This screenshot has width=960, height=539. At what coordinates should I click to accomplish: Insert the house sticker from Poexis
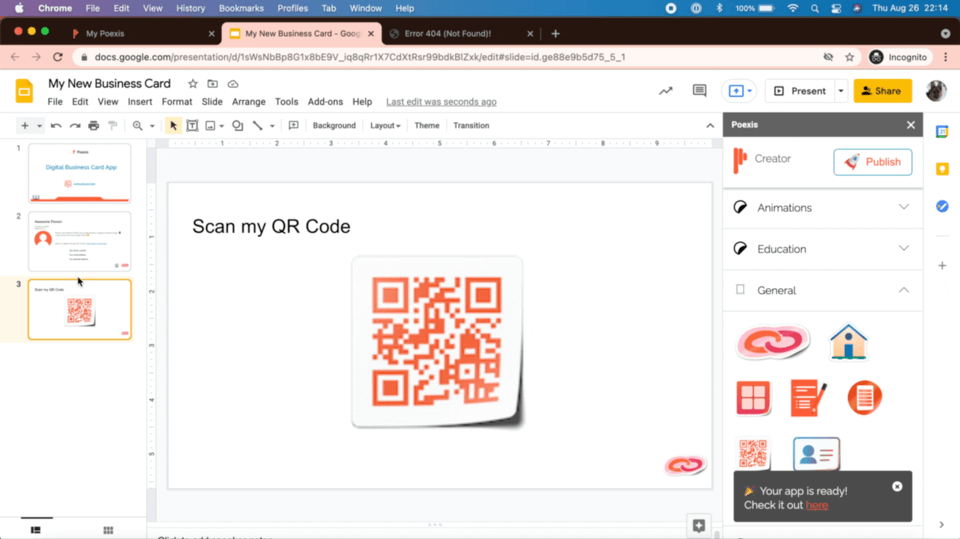[x=849, y=342]
